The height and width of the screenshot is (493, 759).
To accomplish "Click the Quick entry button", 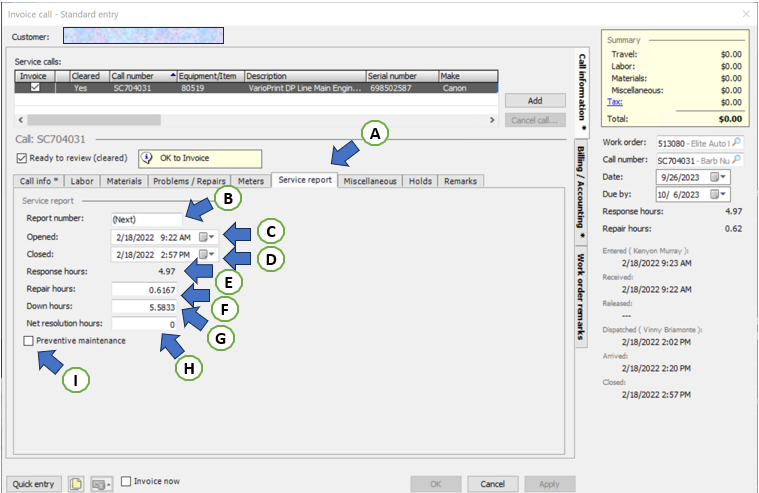I will pyautogui.click(x=33, y=484).
